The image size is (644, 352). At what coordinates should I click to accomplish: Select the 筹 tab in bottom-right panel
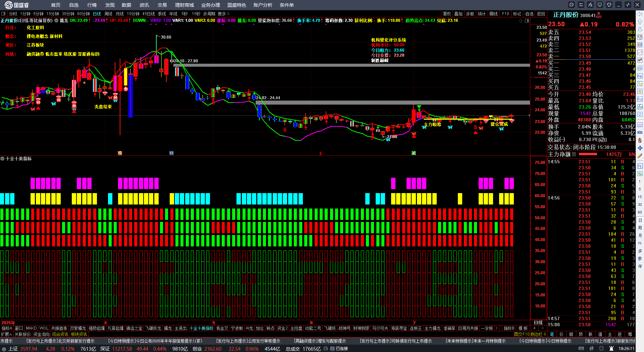click(630, 334)
